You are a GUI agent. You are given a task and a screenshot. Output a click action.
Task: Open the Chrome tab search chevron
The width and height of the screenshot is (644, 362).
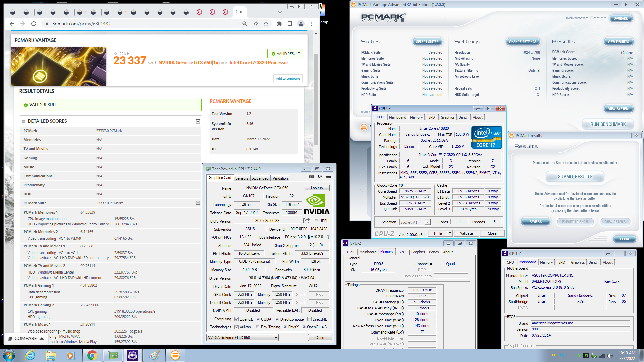[280, 12]
